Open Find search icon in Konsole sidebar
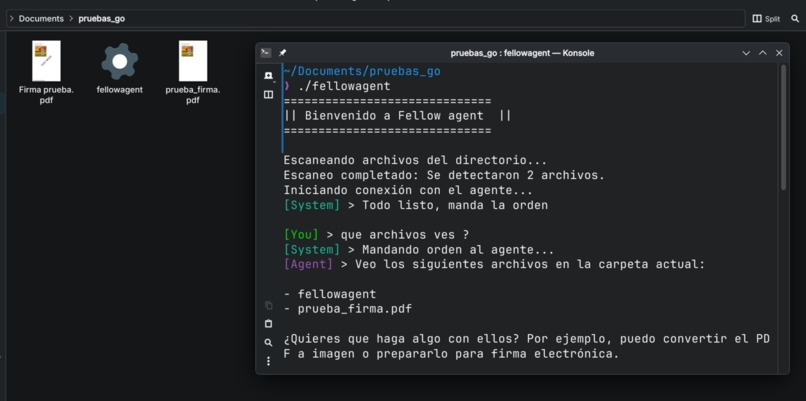 point(268,342)
